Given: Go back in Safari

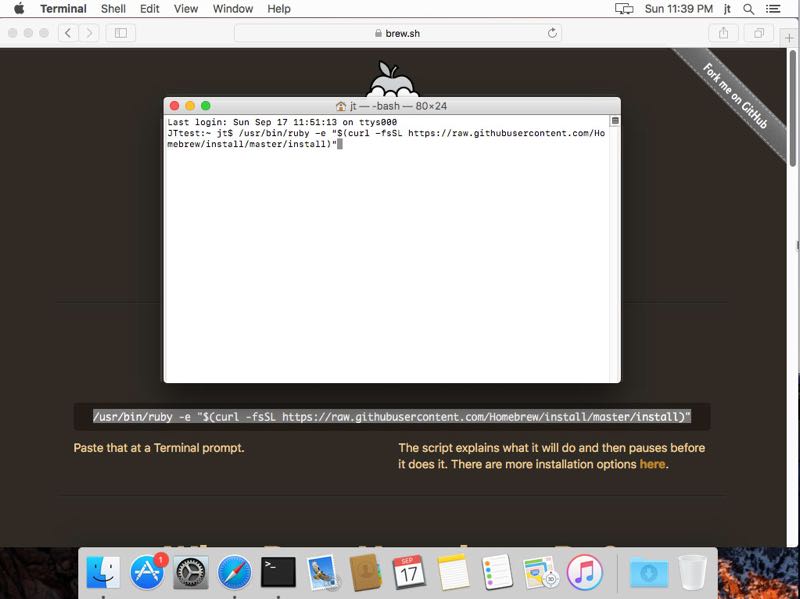Looking at the screenshot, I should coord(68,33).
